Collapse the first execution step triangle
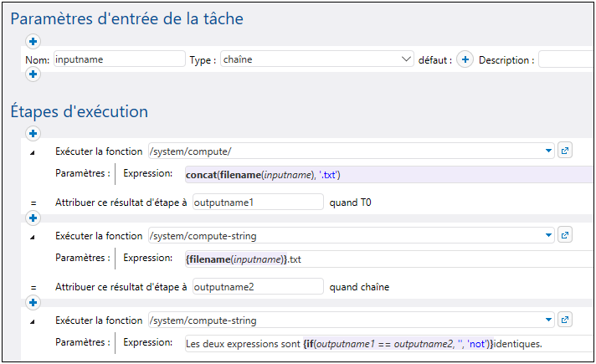The image size is (596, 364). pos(33,152)
